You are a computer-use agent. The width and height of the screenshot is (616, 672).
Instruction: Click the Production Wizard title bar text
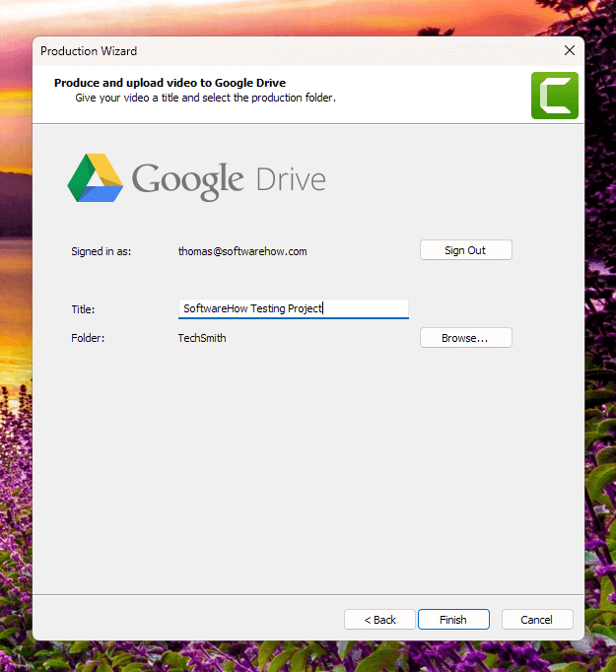pyautogui.click(x=89, y=51)
